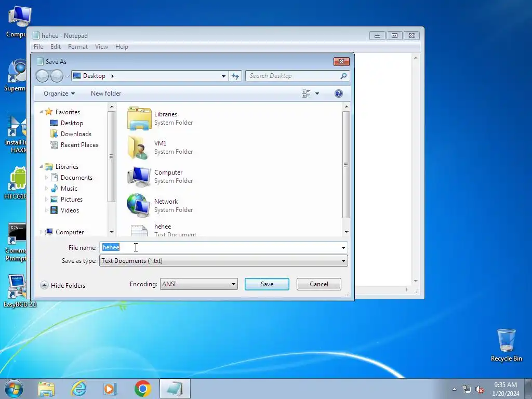Click the New folder button
532x399 pixels.
106,94
